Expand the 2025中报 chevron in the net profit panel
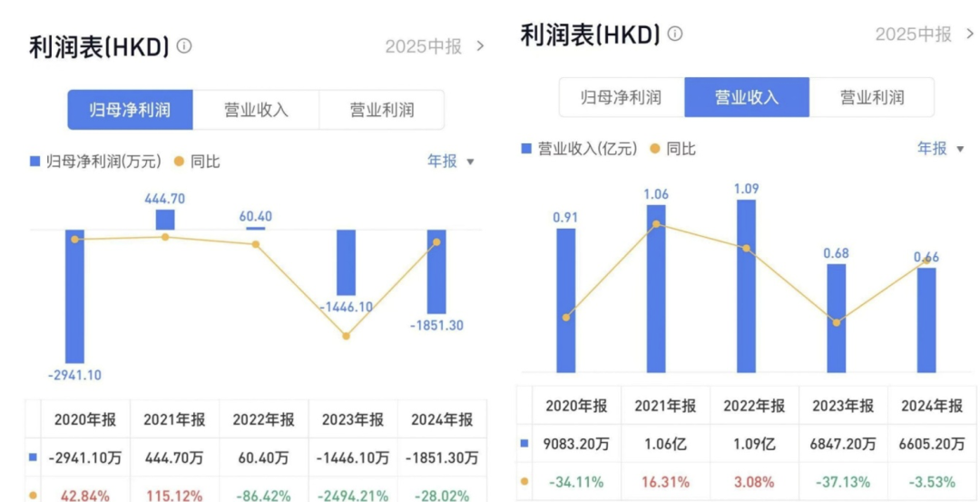 [x=480, y=45]
